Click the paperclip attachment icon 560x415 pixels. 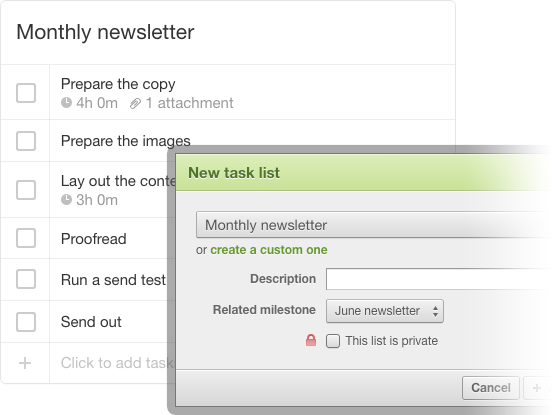(x=135, y=104)
